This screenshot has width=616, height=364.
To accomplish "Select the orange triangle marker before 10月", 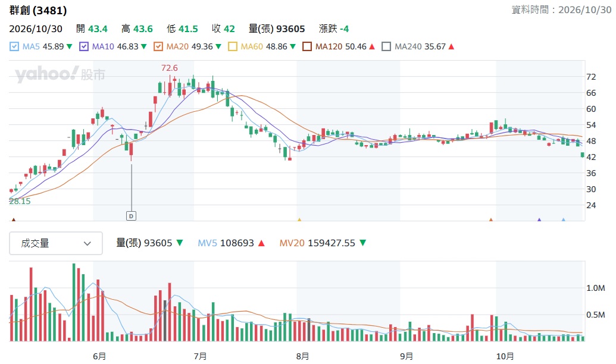I will 490,219.
